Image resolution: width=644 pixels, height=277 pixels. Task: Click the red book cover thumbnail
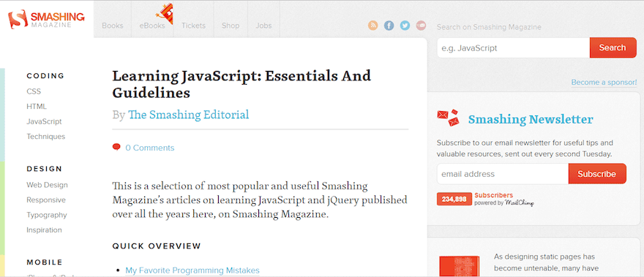pyautogui.click(x=459, y=266)
